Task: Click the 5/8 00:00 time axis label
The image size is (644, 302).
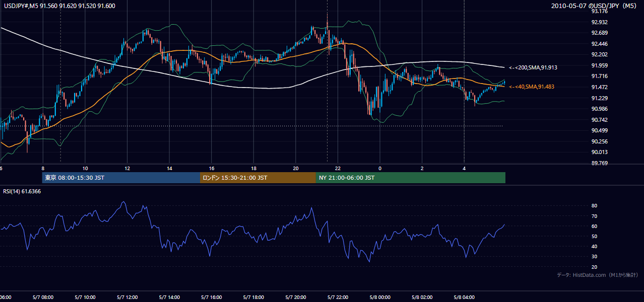Action: click(x=380, y=297)
